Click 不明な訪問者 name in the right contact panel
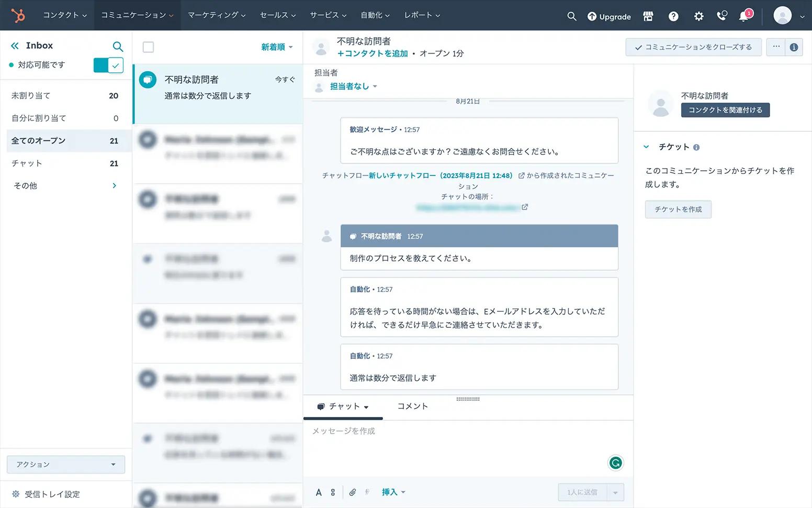Screen dimensions: 812x508 coord(705,96)
